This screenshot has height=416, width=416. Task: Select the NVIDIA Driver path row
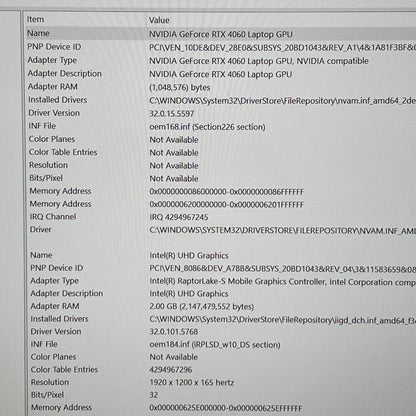(x=220, y=230)
